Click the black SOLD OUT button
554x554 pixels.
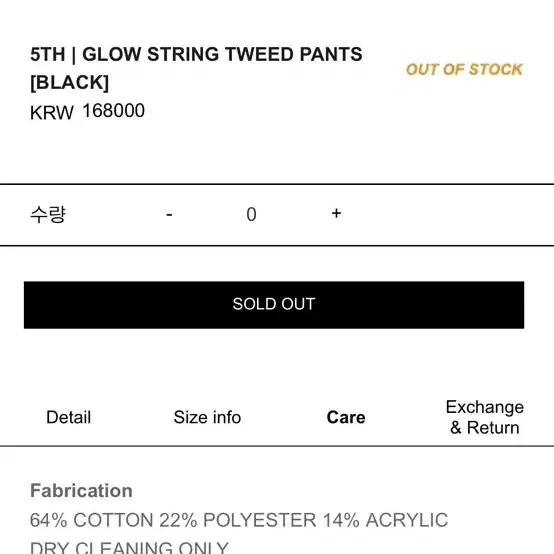pos(274,305)
